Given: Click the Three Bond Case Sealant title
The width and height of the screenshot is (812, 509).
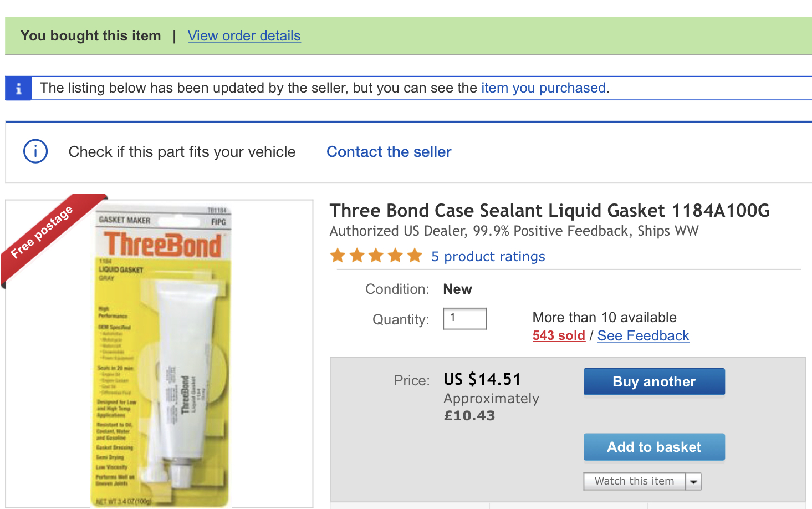Looking at the screenshot, I should [x=549, y=211].
